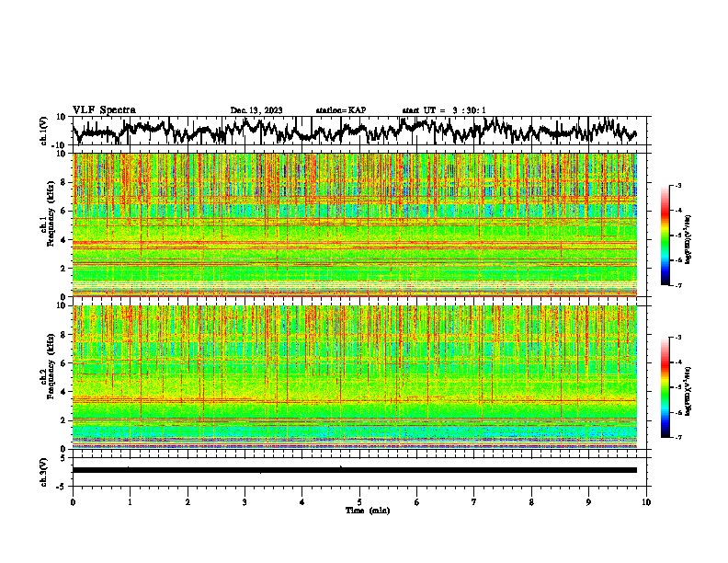The height and width of the screenshot is (563, 728).
Task: Click the -5 label on upper color bar
Action: coord(678,236)
